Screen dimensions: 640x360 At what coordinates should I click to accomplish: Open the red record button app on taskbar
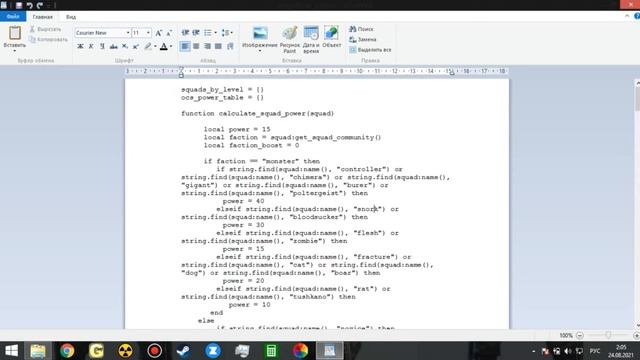pyautogui.click(x=154, y=351)
